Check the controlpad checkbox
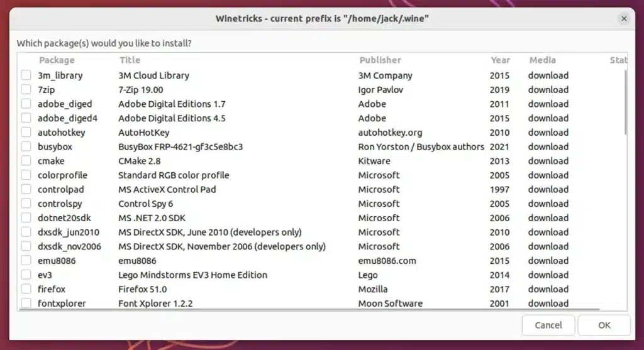The image size is (644, 350). click(x=26, y=189)
